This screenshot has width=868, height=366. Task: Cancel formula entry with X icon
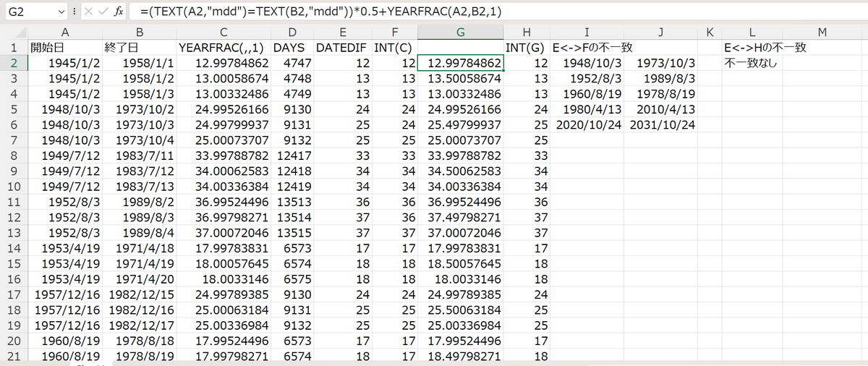(x=87, y=12)
